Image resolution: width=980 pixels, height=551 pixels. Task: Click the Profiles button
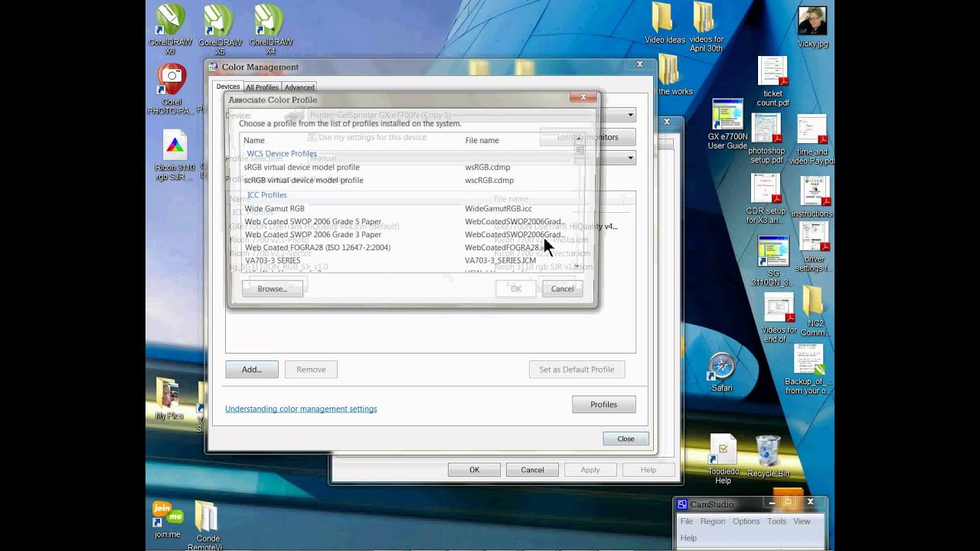click(x=603, y=404)
